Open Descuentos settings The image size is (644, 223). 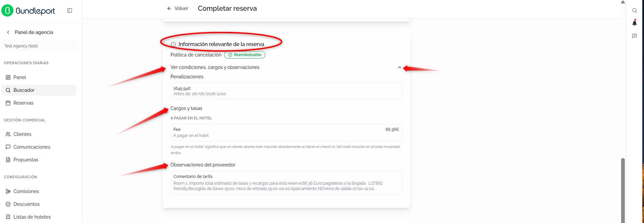[39, 204]
